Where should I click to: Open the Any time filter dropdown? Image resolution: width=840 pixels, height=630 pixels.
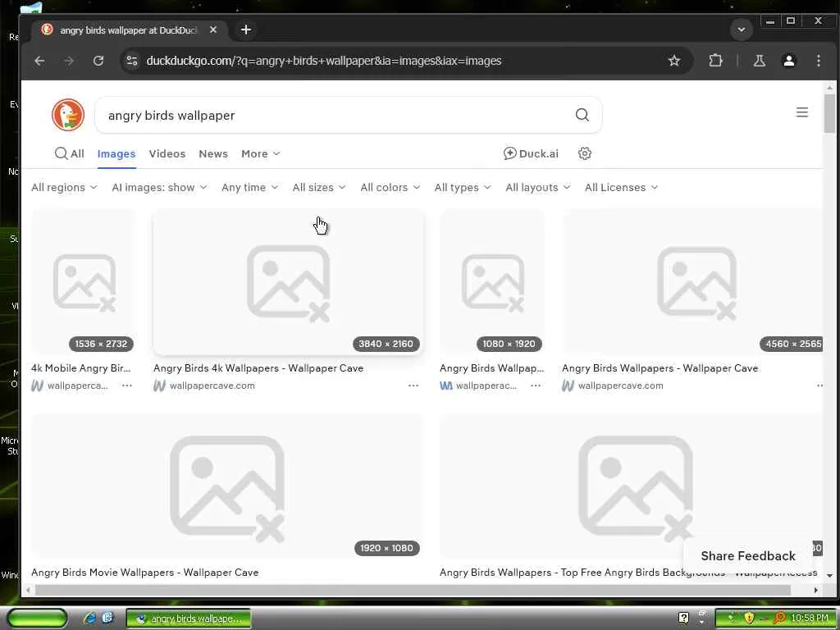coord(249,188)
